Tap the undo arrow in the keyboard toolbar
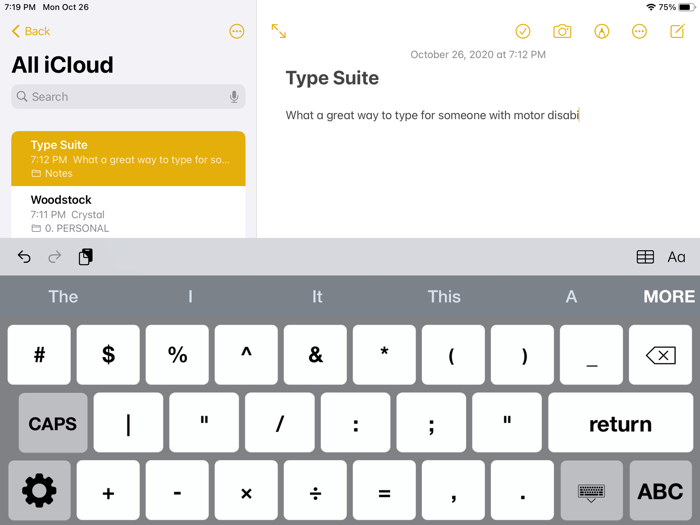Screen dimensions: 700x525 tap(24, 257)
